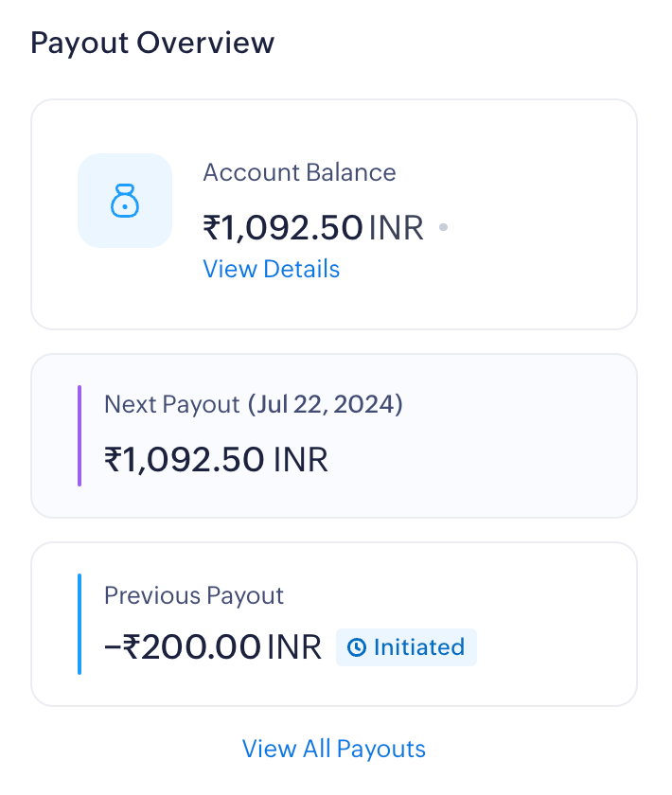Viewport: 672px width, 795px height.
Task: Click the money bag icon
Action: [x=125, y=201]
